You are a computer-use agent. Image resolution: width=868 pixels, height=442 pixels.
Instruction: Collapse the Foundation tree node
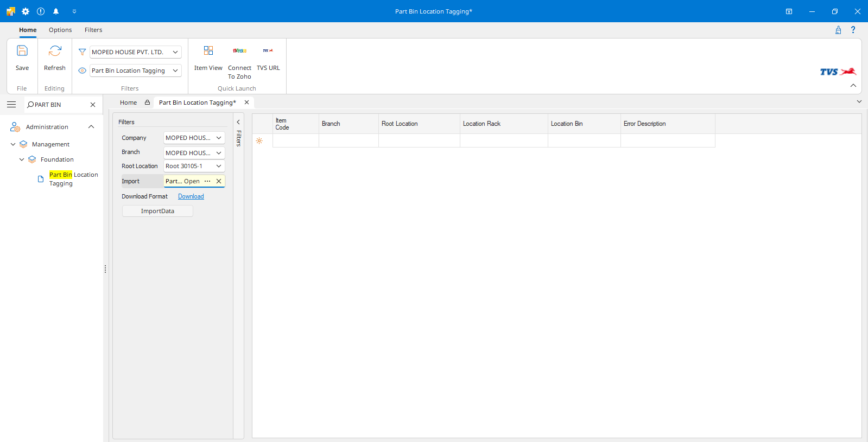tap(22, 159)
